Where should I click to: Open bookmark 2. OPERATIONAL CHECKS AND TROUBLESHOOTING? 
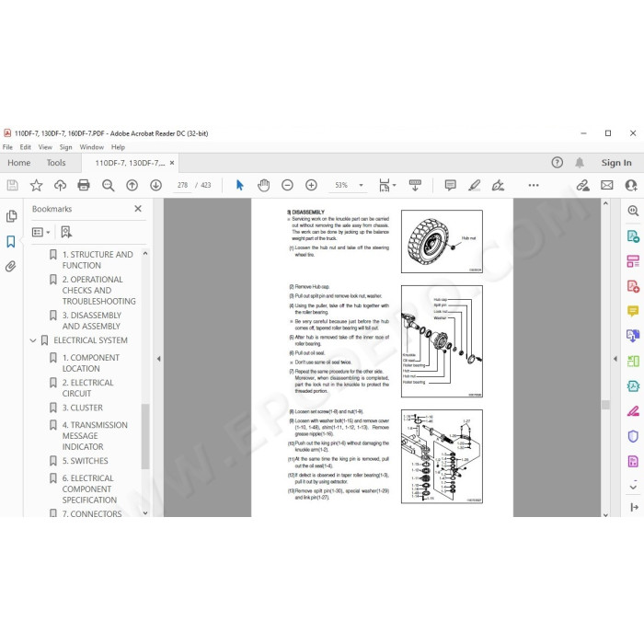coord(99,291)
